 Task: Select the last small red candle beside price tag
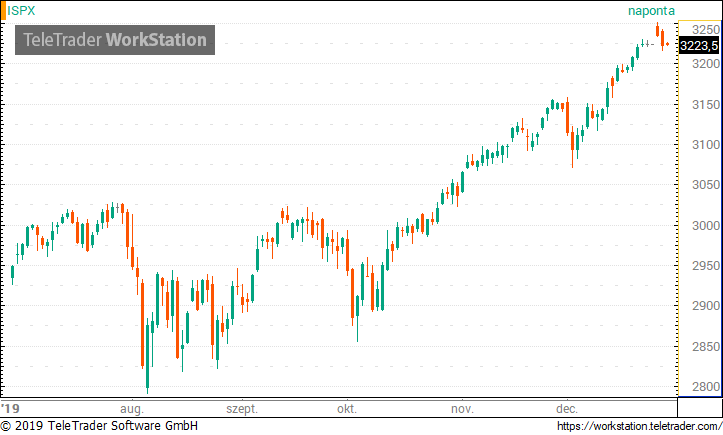(x=667, y=44)
